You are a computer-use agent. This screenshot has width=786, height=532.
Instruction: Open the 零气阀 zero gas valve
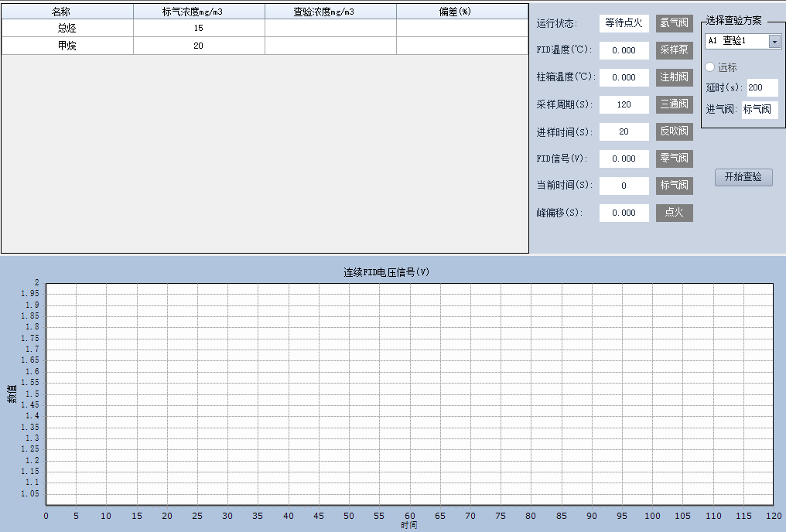pyautogui.click(x=674, y=159)
